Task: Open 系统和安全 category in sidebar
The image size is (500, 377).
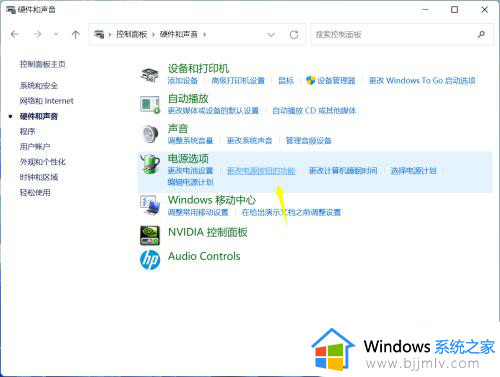Action: point(39,86)
